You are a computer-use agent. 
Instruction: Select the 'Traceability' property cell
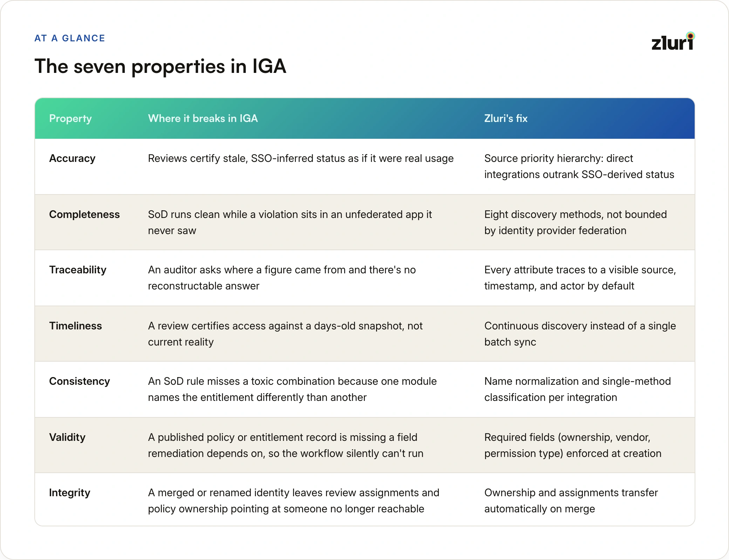[78, 270]
